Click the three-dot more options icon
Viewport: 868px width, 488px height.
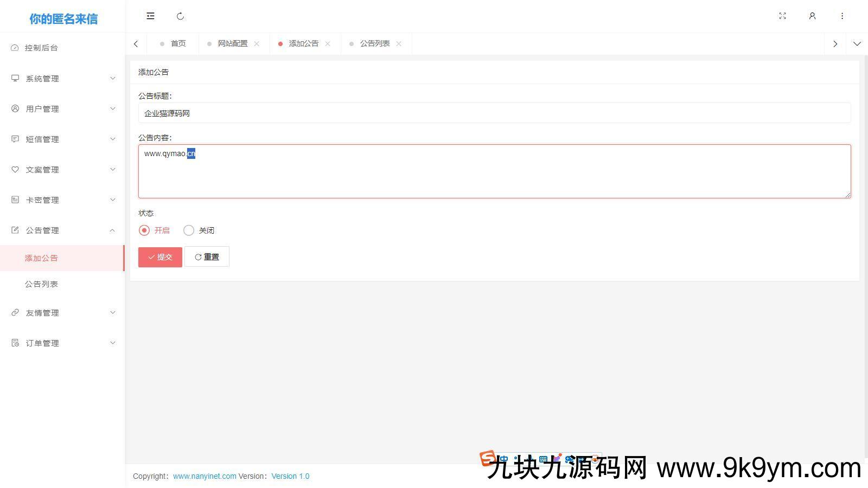842,16
